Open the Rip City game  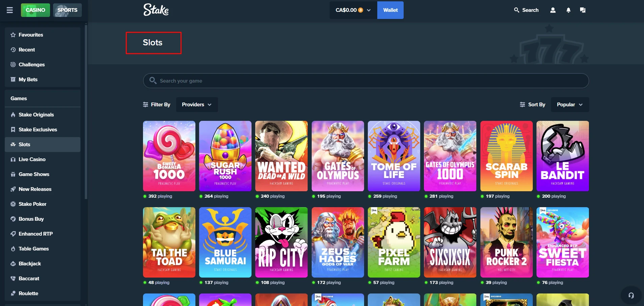pyautogui.click(x=282, y=242)
